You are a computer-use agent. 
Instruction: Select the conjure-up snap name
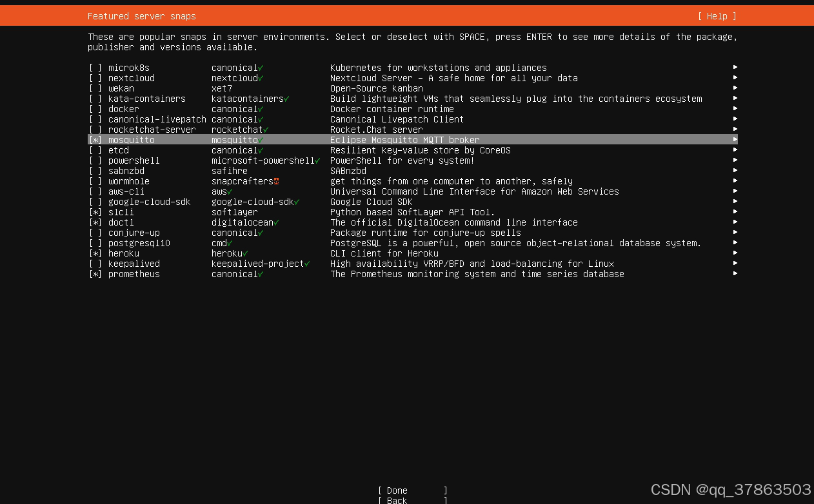(x=134, y=233)
